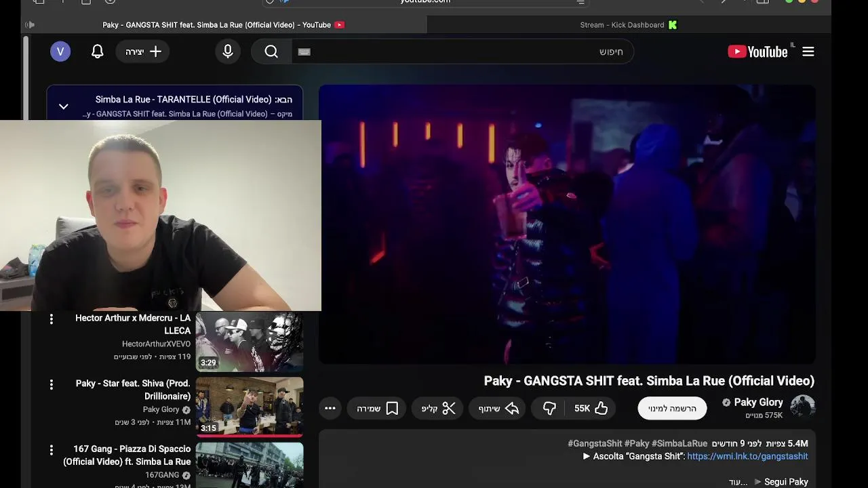The image size is (868, 488).
Task: Open options for Hector Arthur LA LLECA video
Action: [51, 319]
